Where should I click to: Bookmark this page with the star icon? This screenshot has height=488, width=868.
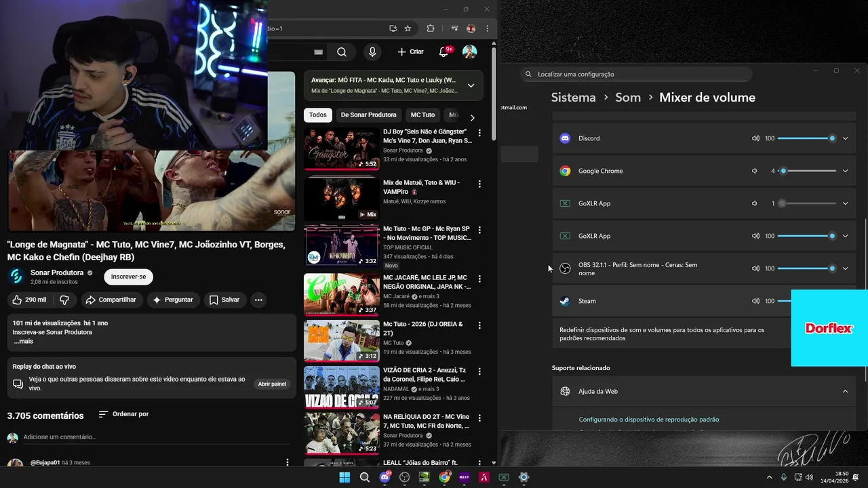pos(408,28)
